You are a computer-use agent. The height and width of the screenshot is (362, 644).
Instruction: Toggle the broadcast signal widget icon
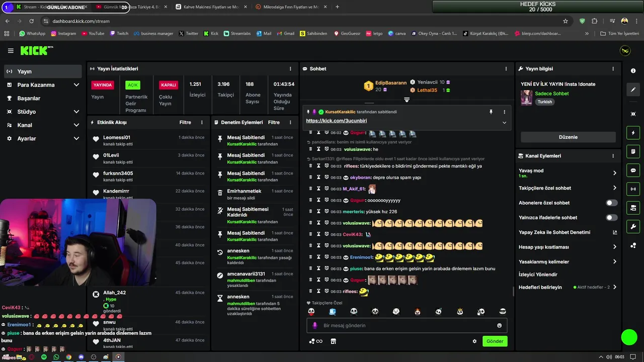click(633, 189)
